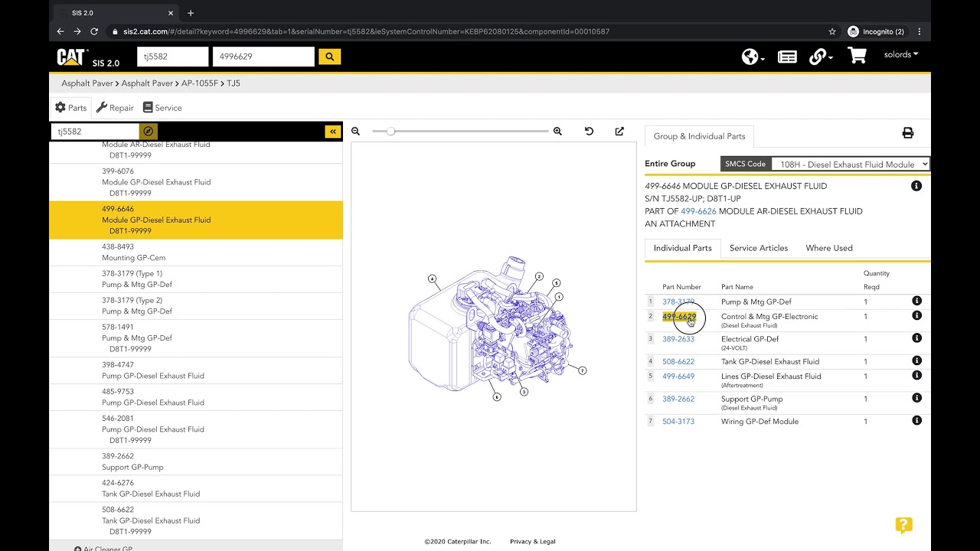Show info for Electrical GP-Def row
Viewport: 980px width, 551px height.
click(916, 337)
